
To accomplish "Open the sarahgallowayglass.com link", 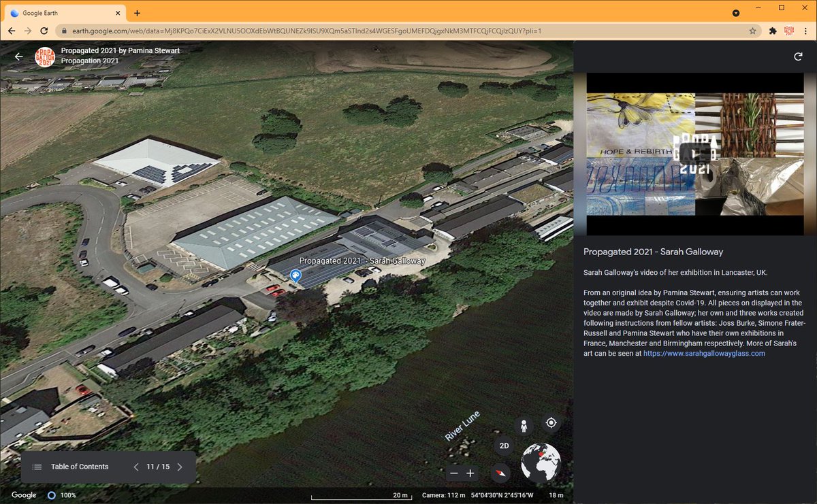I will (x=704, y=354).
